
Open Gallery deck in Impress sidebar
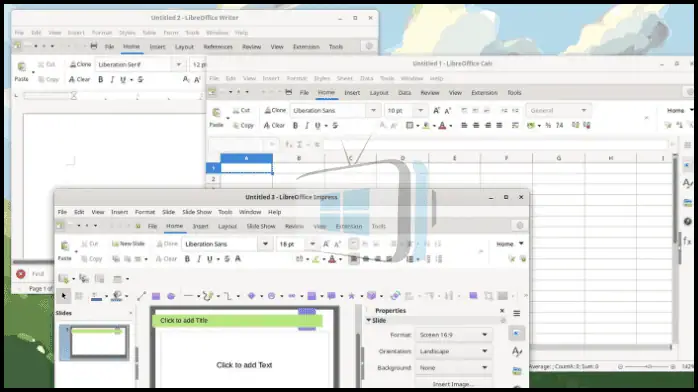point(516,370)
